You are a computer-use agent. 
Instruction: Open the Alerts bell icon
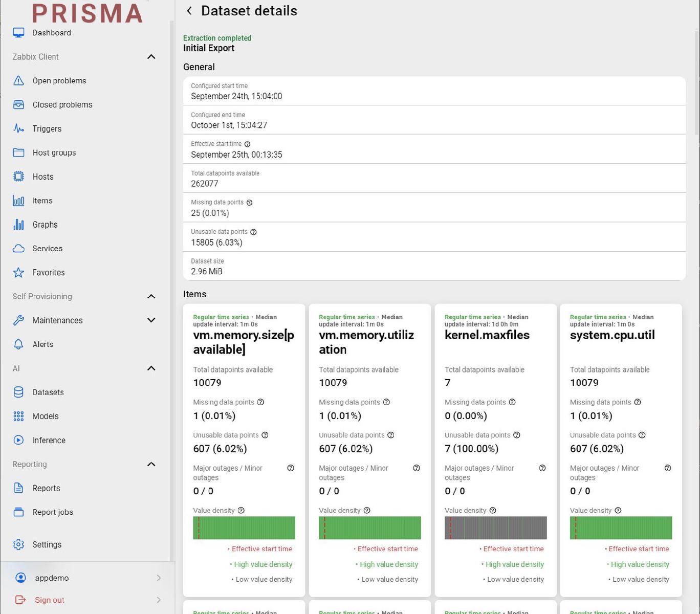click(x=18, y=344)
